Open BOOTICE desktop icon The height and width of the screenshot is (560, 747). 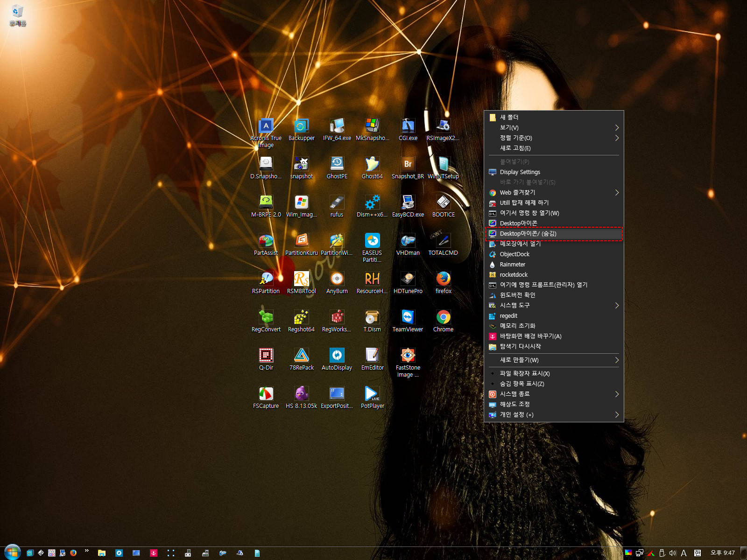pyautogui.click(x=443, y=206)
